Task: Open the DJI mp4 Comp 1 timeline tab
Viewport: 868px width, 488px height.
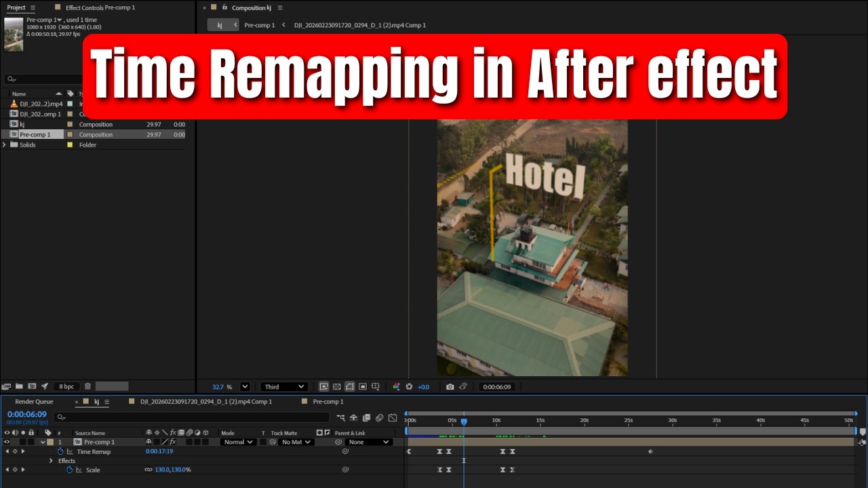Action: coord(206,402)
